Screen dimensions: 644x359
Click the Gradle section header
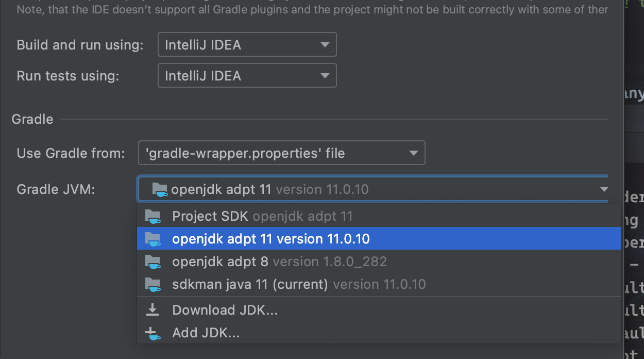click(x=32, y=119)
